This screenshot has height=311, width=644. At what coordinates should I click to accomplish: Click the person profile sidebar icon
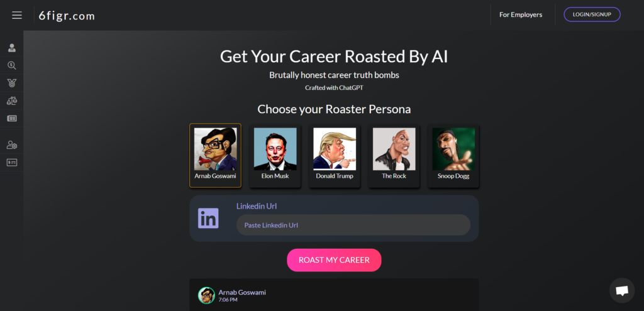click(12, 48)
